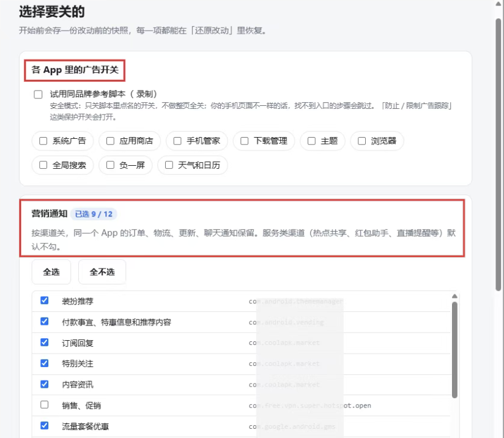This screenshot has height=438, width=504.
Task: Click the 装扮推荐 row label
Action: tap(78, 302)
